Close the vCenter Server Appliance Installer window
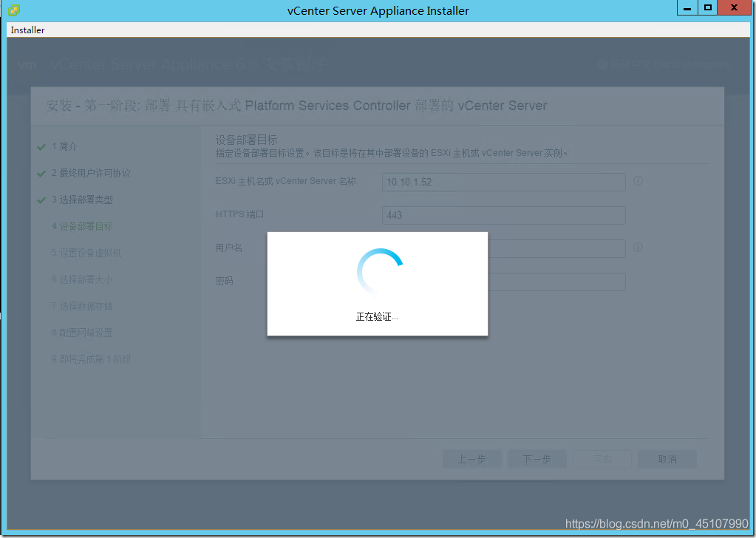 click(735, 7)
